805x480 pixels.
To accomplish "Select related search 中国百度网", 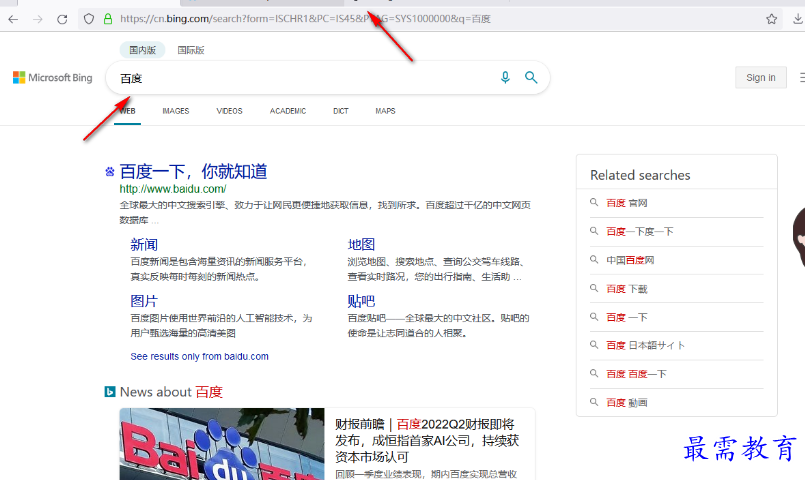I will (630, 260).
